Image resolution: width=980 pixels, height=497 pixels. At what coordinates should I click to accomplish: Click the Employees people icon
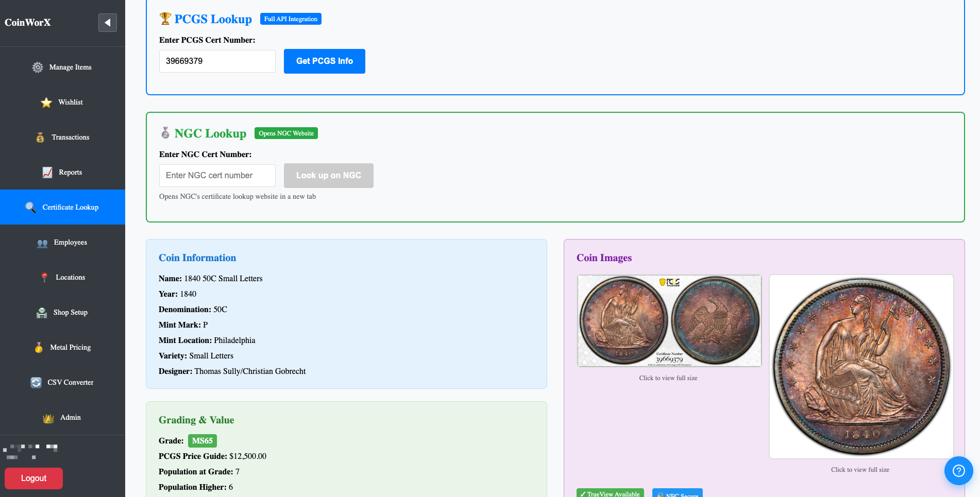coord(42,243)
